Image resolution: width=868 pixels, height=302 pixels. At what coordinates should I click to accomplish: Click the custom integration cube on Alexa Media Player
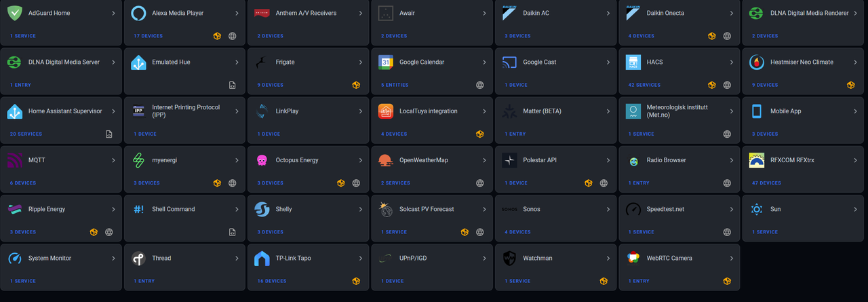click(x=217, y=37)
